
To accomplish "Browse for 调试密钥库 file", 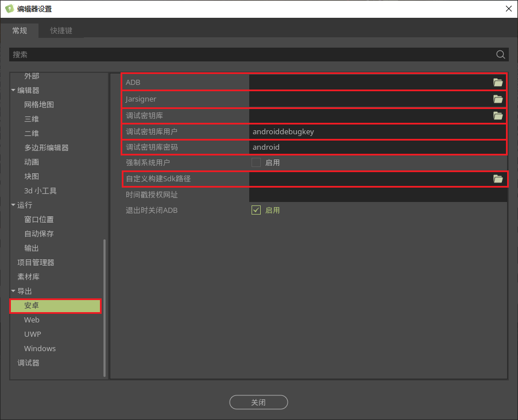I will tap(498, 115).
